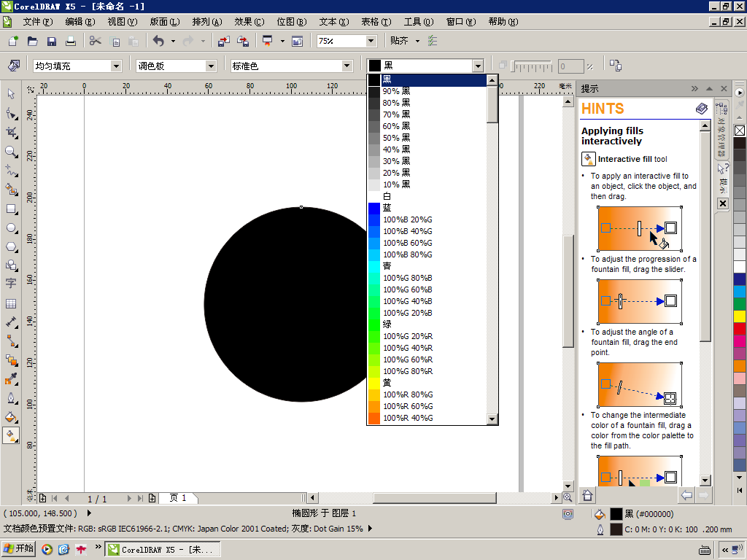Select the 页 1 page tab

tap(178, 498)
